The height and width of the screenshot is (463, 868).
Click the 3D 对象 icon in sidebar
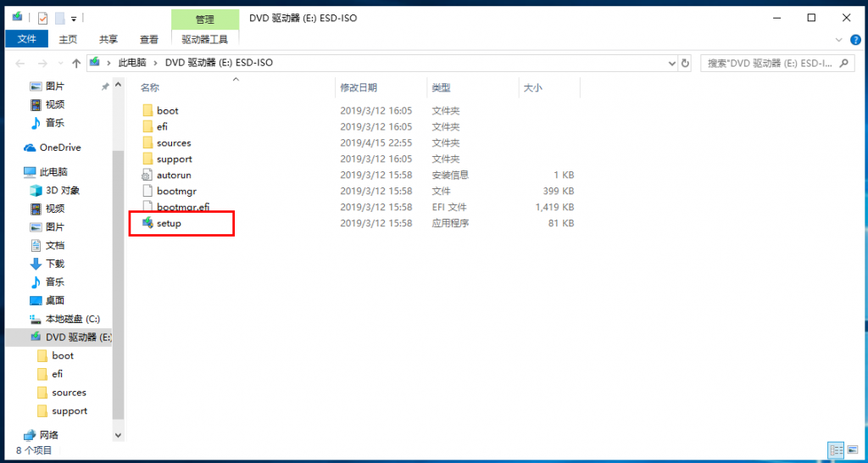tap(36, 191)
